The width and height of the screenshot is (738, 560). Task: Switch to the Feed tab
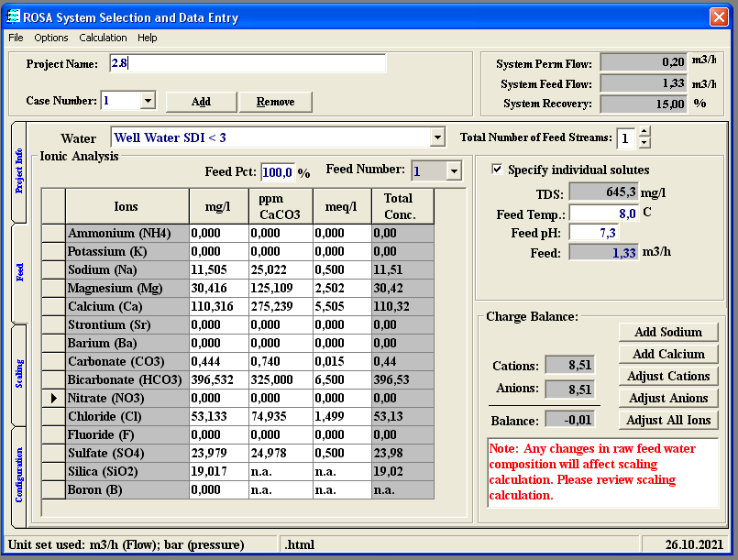19,272
